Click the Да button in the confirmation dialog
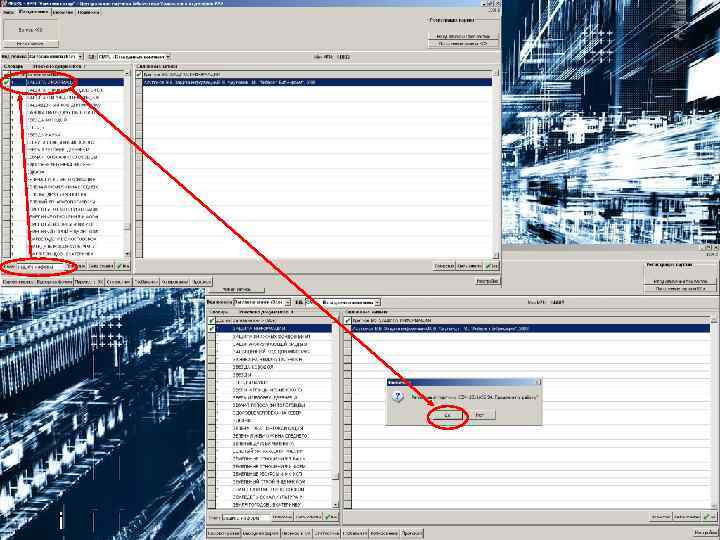Image resolution: width=720 pixels, height=540 pixels. (447, 415)
